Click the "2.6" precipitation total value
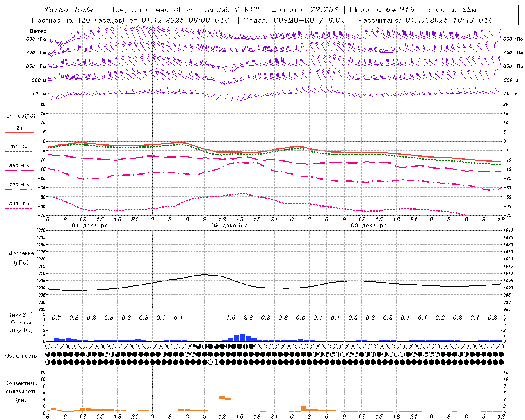The image size is (525, 420). (248, 318)
